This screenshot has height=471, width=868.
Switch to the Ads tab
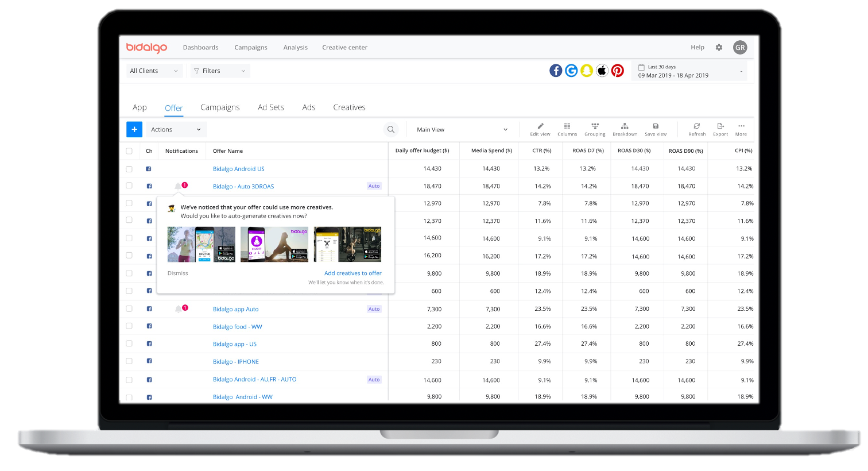[x=309, y=107]
